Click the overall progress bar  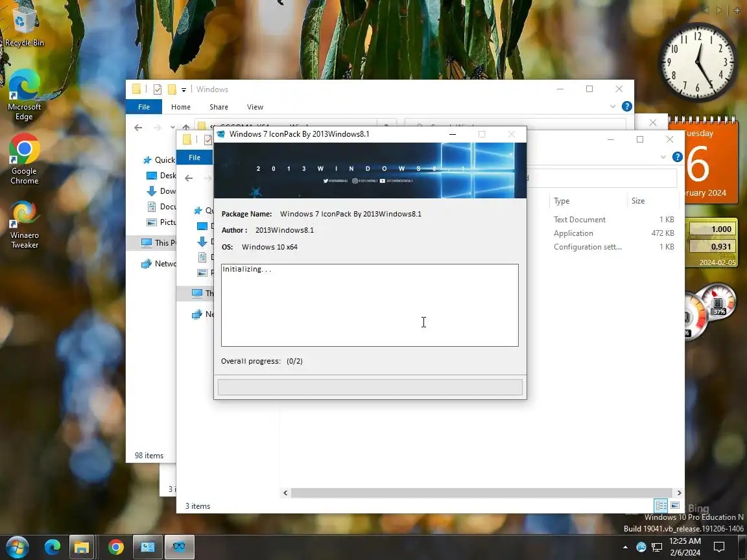tap(370, 387)
